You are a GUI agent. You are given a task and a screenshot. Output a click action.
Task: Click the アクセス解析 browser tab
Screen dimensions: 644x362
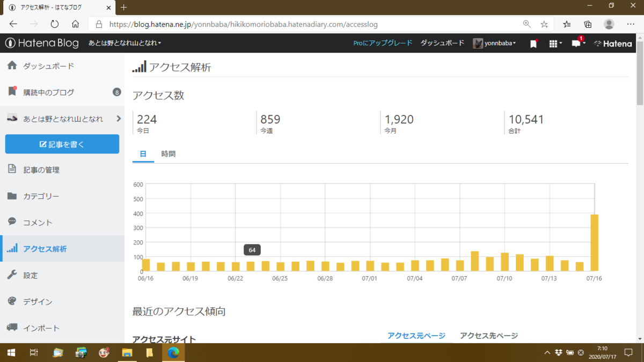coord(58,8)
